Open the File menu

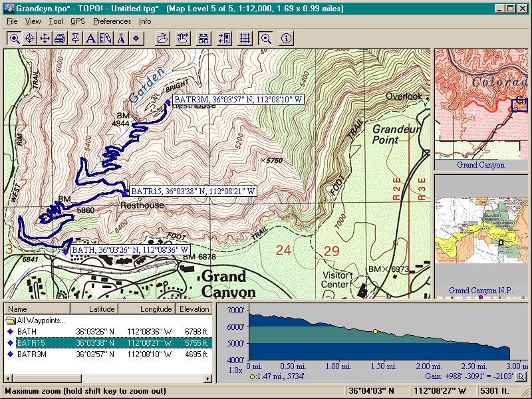12,21
